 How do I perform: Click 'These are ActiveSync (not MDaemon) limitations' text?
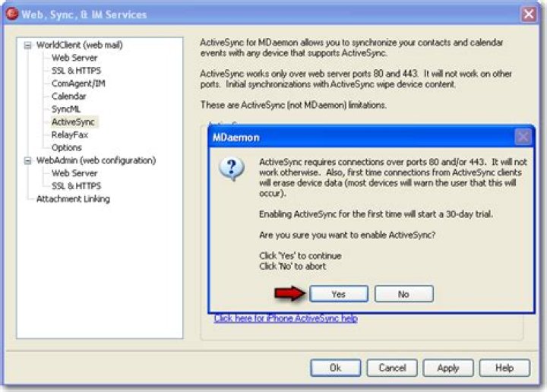(x=293, y=105)
